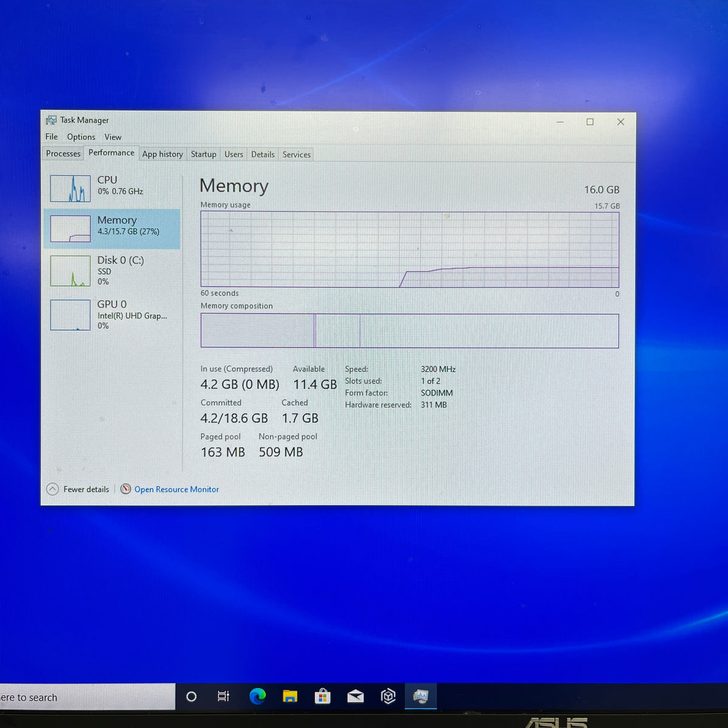Click the '1 of 2' slots used value

pos(431,381)
